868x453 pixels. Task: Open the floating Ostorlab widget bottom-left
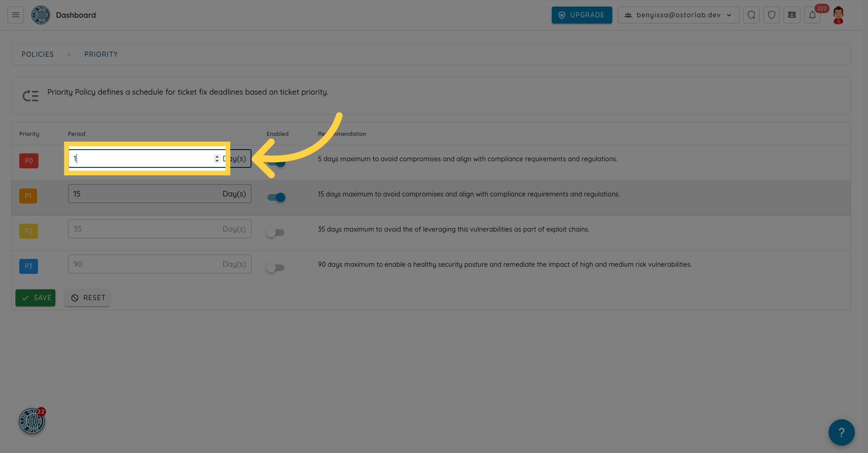31,421
